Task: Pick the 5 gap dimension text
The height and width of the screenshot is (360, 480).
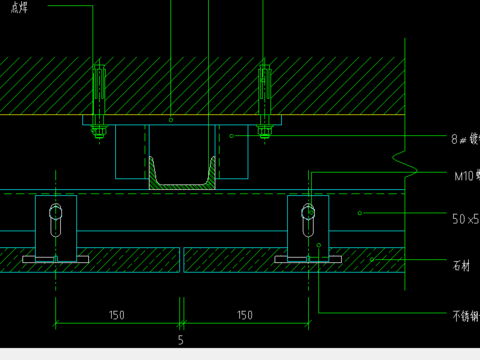Action: point(181,340)
